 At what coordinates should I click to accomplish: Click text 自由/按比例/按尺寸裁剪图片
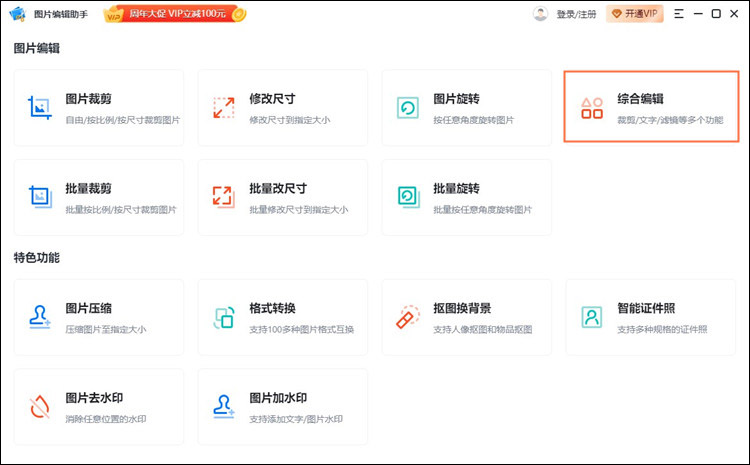[x=122, y=120]
